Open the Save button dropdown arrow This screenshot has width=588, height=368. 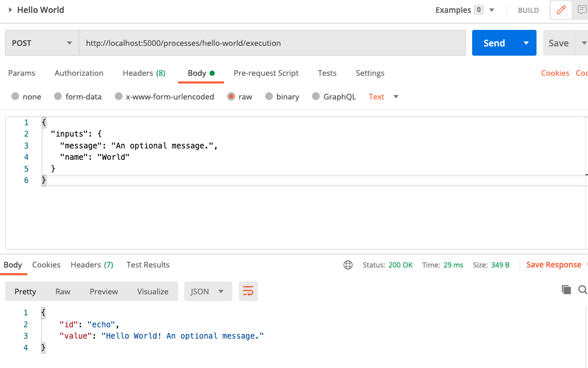(583, 43)
